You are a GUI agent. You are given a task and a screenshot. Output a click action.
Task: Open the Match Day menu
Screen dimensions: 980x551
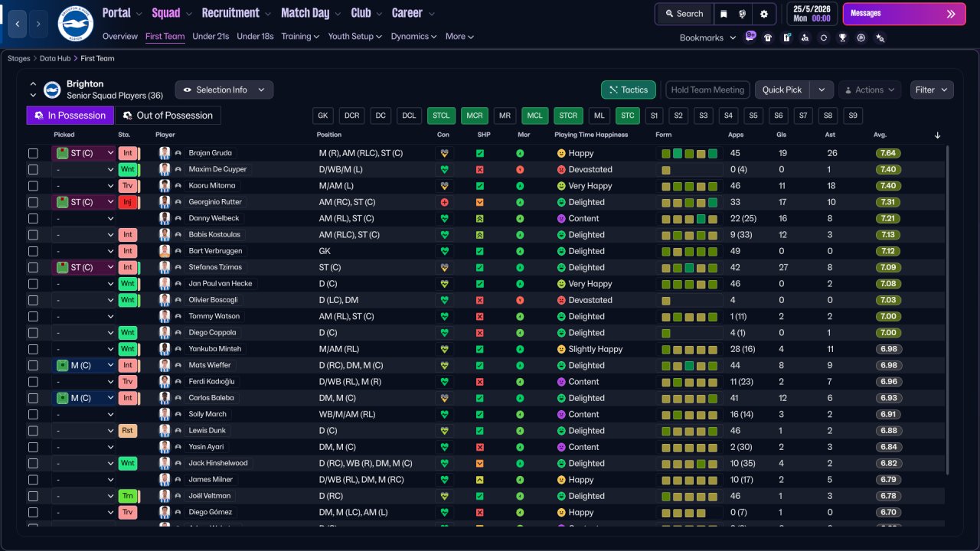point(311,13)
